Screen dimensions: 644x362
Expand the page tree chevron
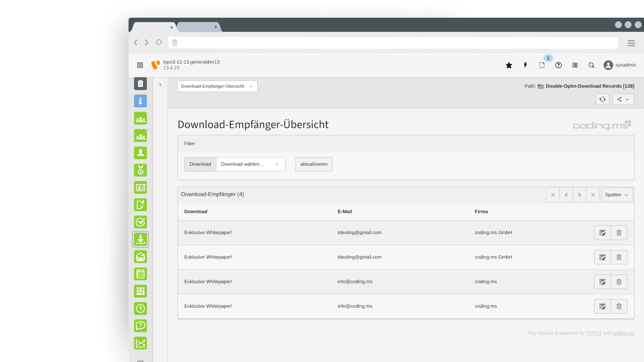tap(160, 85)
